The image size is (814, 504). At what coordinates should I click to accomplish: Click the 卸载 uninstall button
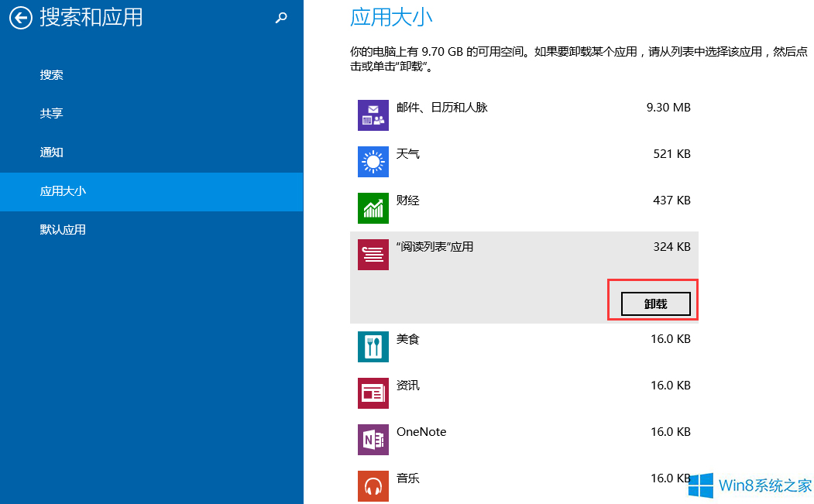655,303
